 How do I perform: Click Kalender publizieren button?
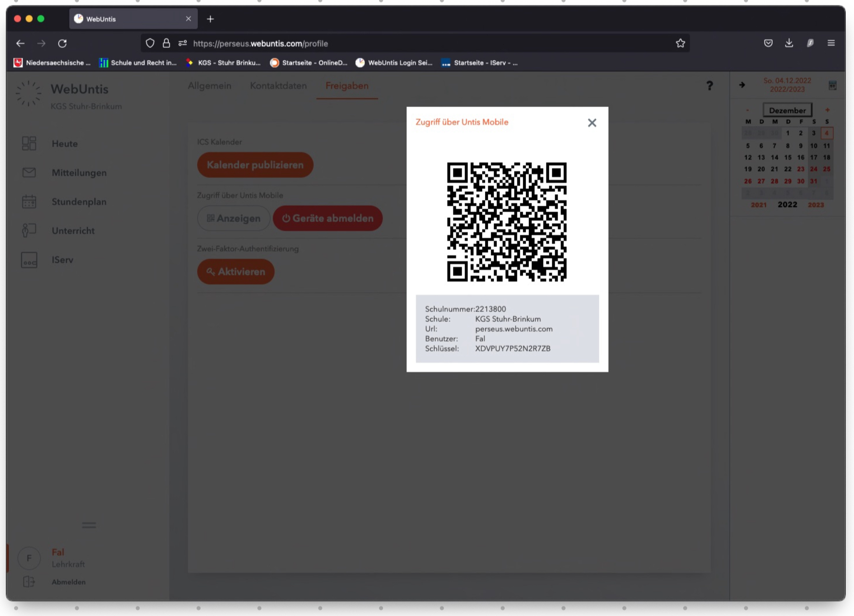[x=255, y=165]
